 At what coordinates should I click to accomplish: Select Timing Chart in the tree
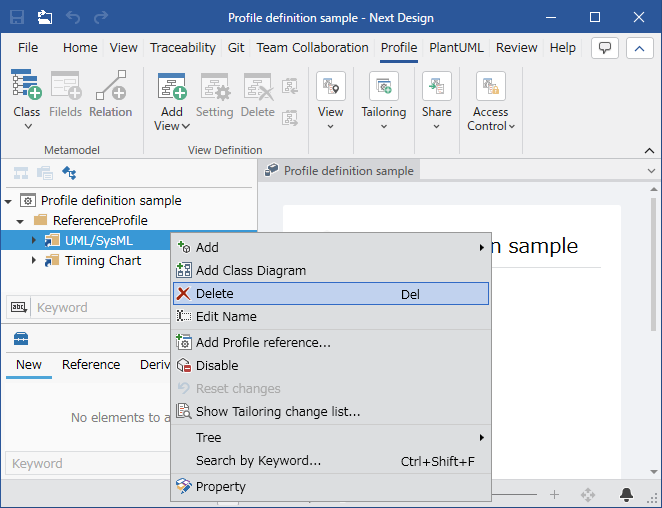103,261
